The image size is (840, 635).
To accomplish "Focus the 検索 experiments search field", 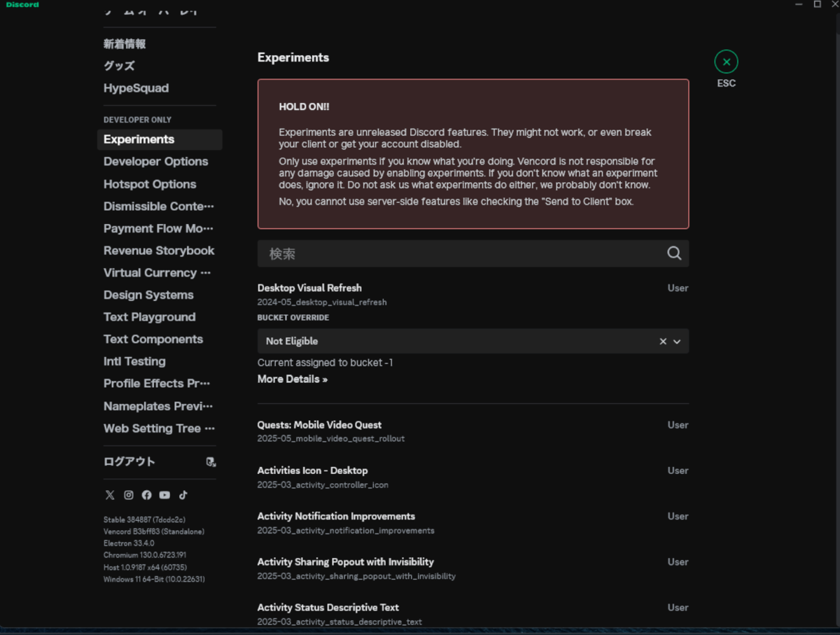I will [473, 253].
